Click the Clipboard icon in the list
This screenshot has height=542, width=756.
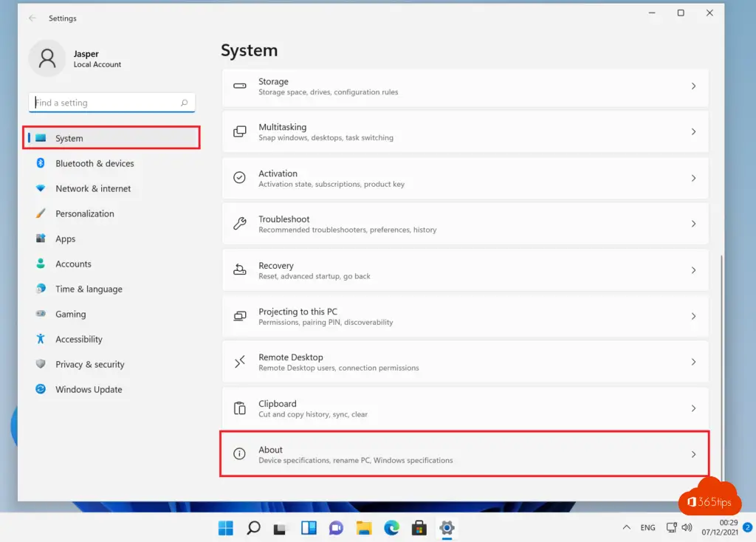[x=239, y=408]
